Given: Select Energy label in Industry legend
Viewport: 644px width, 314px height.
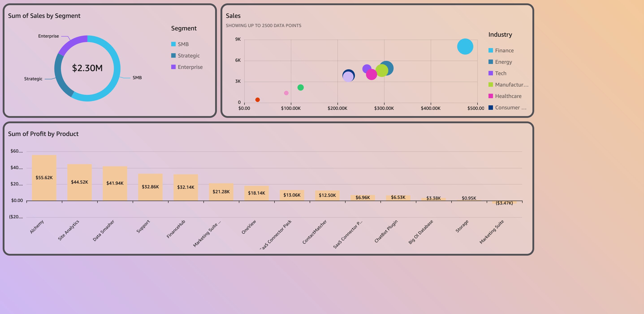Looking at the screenshot, I should (x=503, y=62).
